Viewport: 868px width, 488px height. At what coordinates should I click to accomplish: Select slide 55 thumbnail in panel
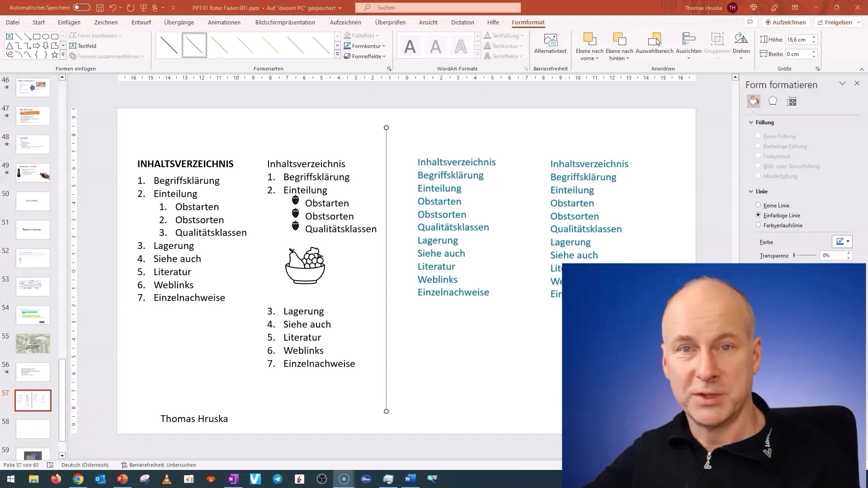pos(33,343)
